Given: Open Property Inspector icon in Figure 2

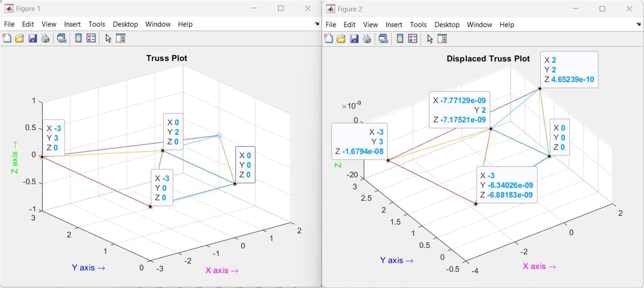Looking at the screenshot, I should tap(442, 39).
